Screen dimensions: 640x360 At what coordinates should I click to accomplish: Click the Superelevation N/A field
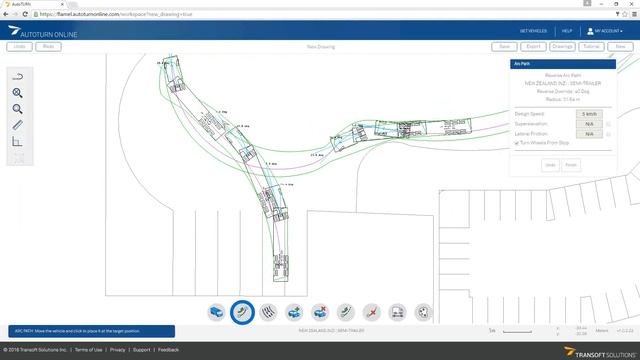(589, 124)
